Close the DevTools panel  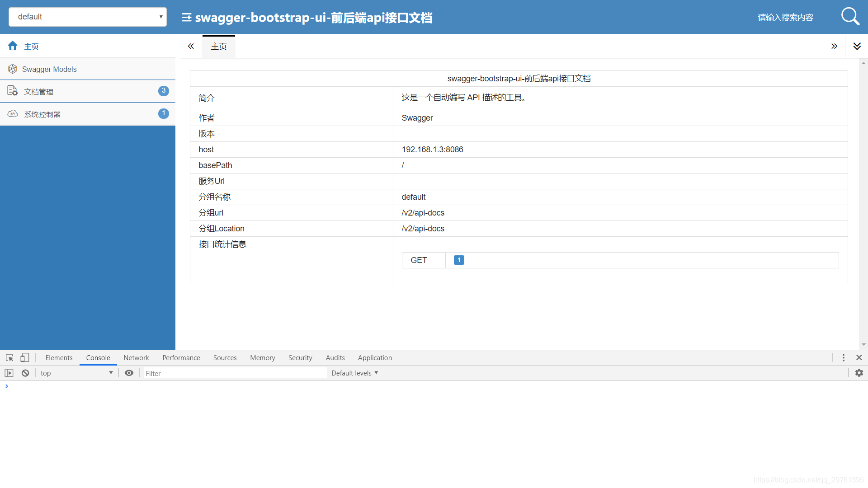tap(859, 357)
